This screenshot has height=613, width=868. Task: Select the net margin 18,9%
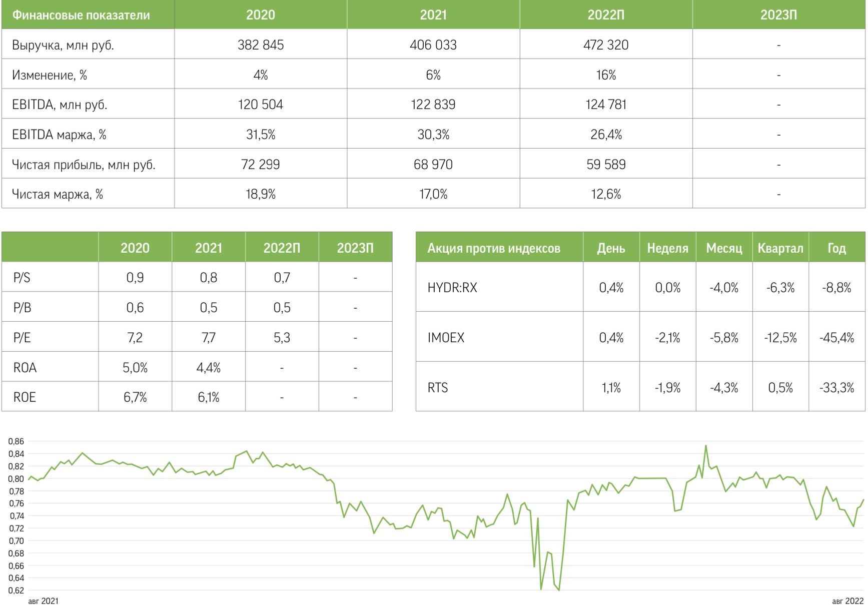pyautogui.click(x=261, y=194)
